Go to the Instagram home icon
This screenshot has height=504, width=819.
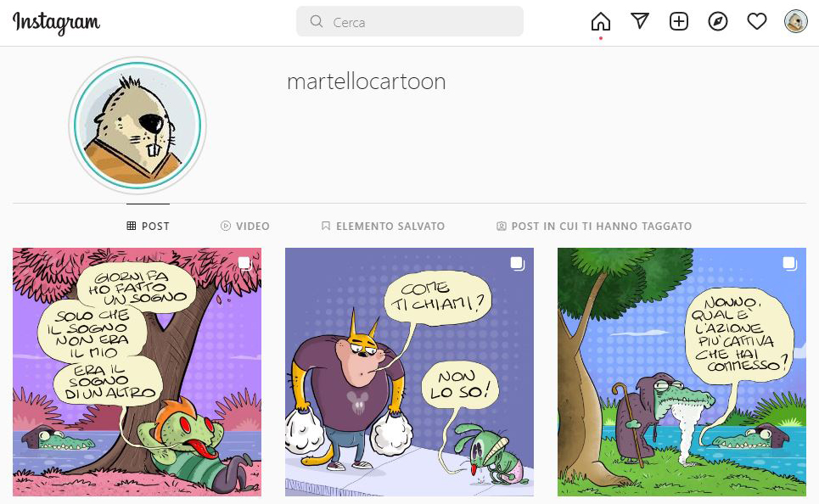[x=601, y=21]
